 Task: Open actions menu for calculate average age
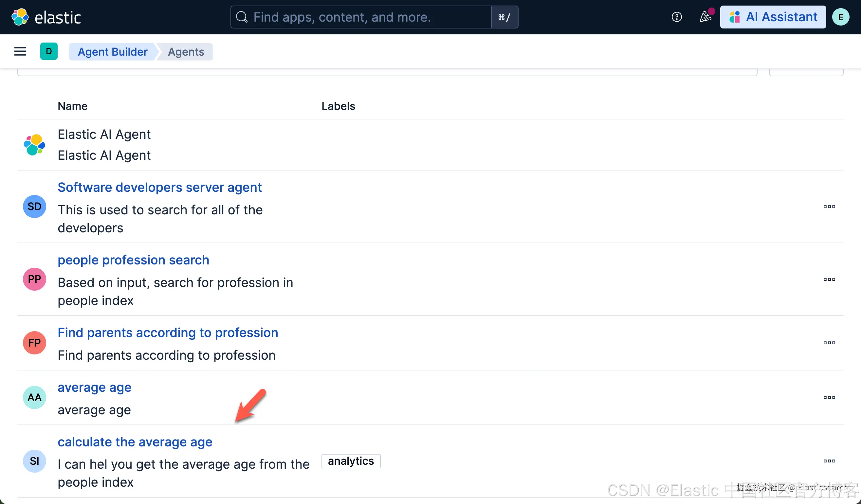829,461
